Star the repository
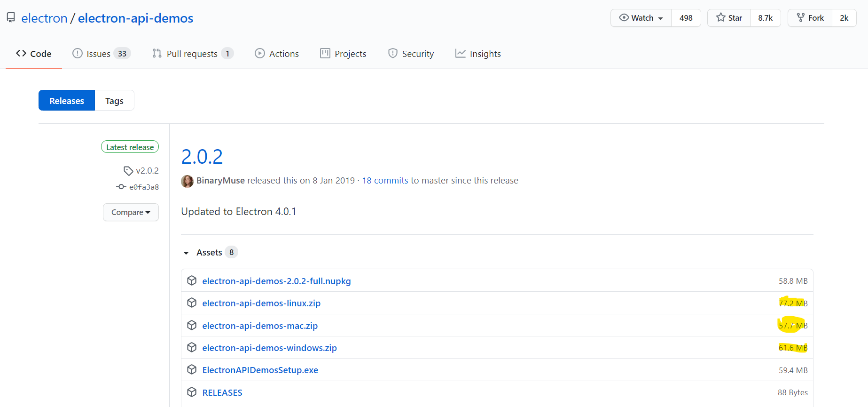 click(729, 18)
